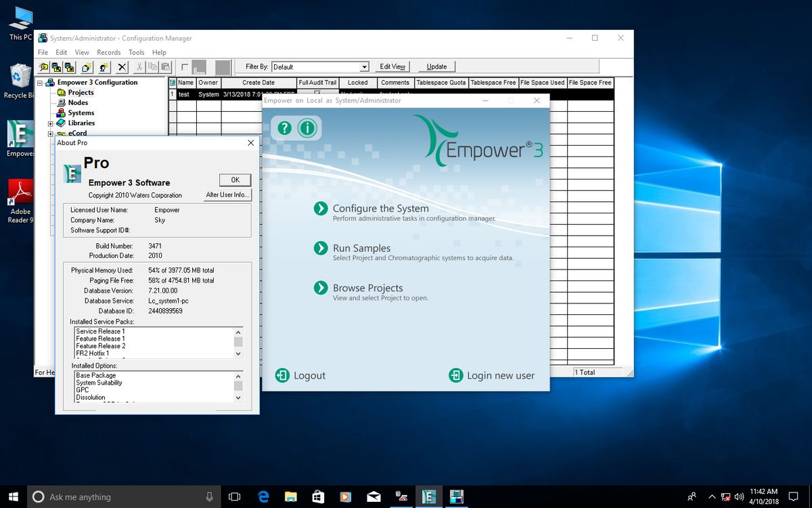Image resolution: width=812 pixels, height=508 pixels.
Task: Click the Alter User Info button
Action: click(227, 195)
